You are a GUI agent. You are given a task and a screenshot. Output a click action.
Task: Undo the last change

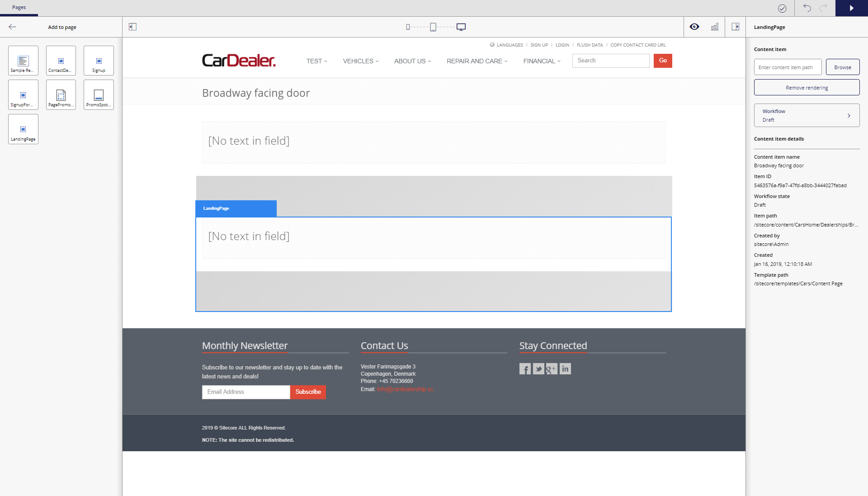(807, 8)
